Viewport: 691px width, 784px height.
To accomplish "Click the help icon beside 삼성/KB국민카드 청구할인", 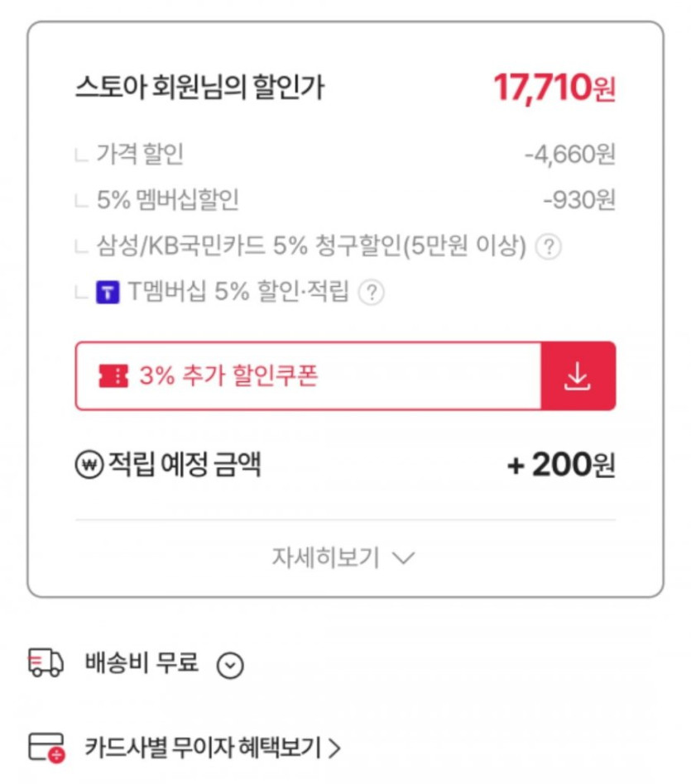I will click(548, 246).
